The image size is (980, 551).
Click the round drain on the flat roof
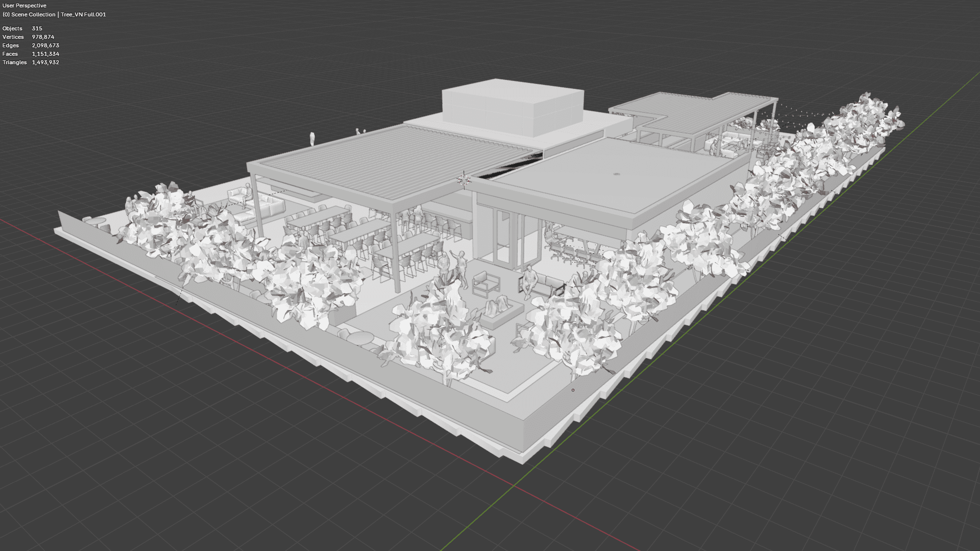click(616, 174)
